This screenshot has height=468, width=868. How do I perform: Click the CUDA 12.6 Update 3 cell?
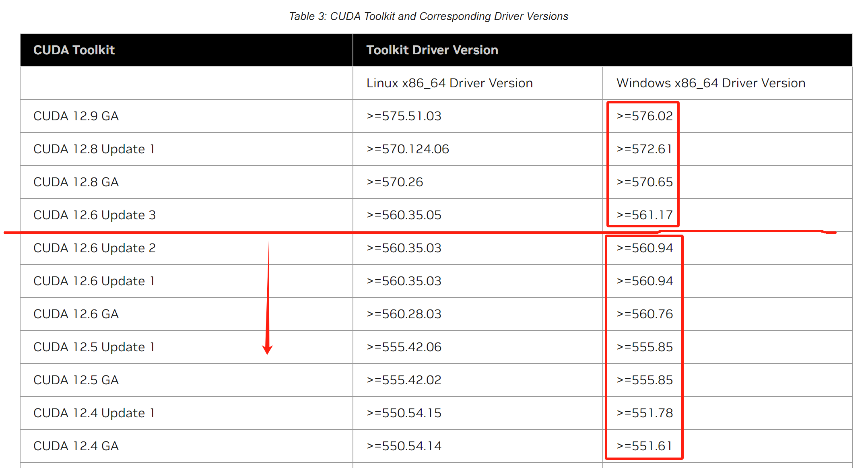tap(94, 215)
